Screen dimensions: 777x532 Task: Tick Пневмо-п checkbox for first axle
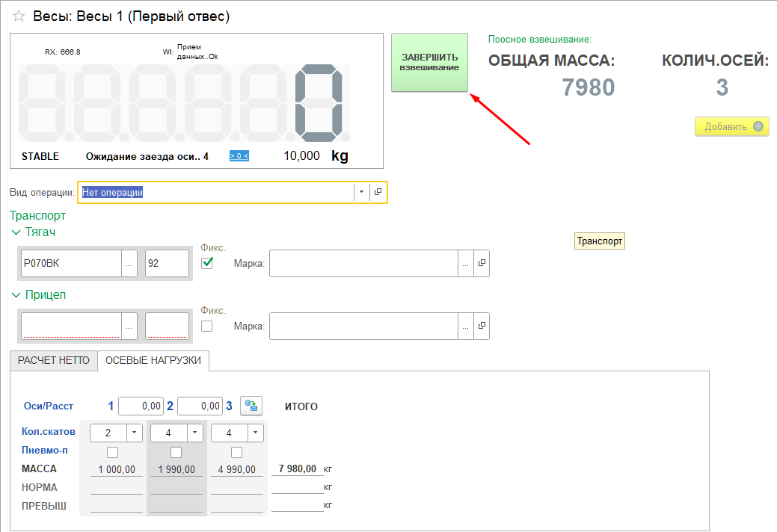[113, 452]
